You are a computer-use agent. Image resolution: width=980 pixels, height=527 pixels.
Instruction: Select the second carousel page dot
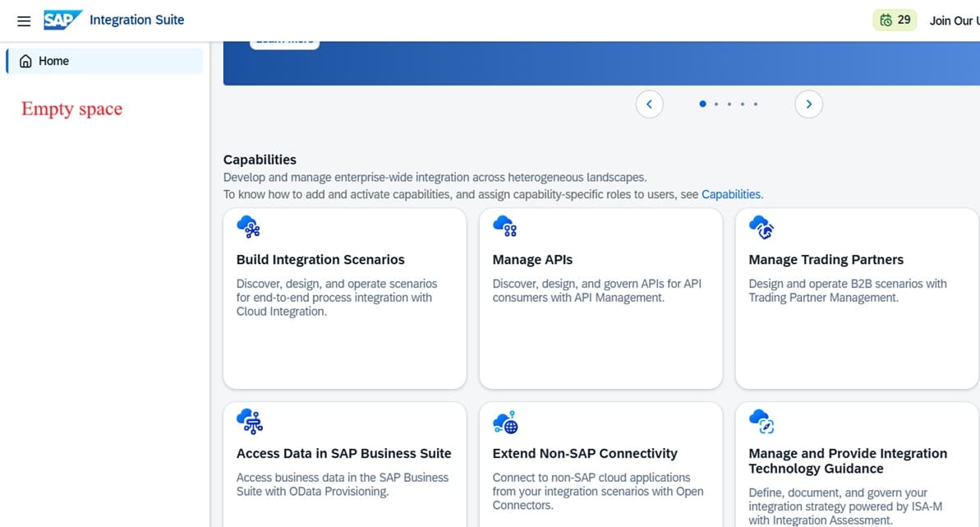pos(716,104)
